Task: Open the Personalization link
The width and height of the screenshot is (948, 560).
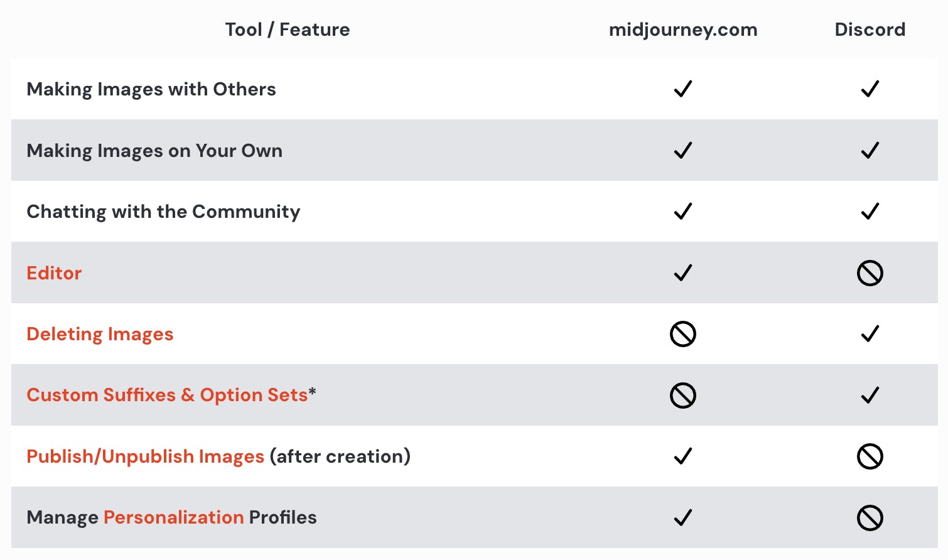Action: 173,517
